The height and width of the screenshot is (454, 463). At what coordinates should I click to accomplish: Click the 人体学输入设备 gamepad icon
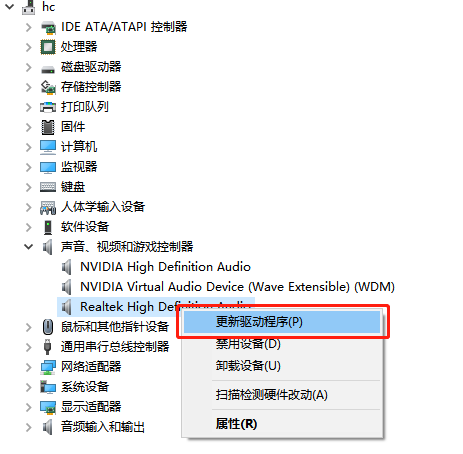click(48, 207)
